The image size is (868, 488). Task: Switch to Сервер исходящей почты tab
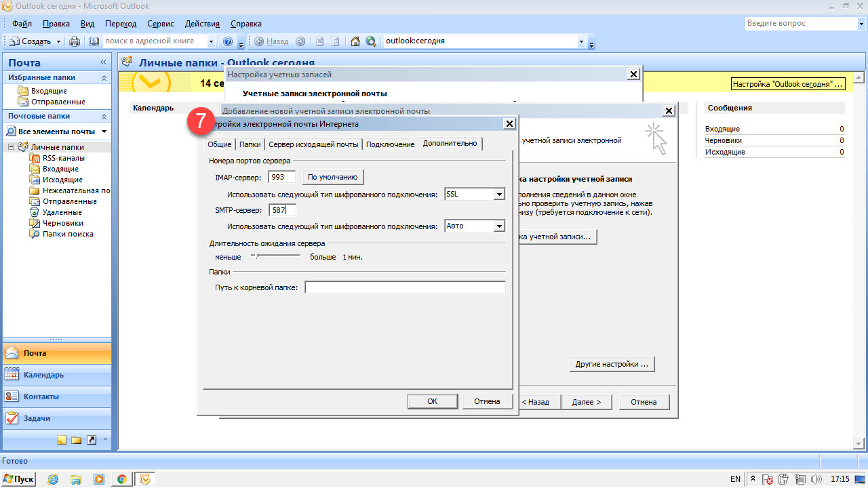[313, 144]
